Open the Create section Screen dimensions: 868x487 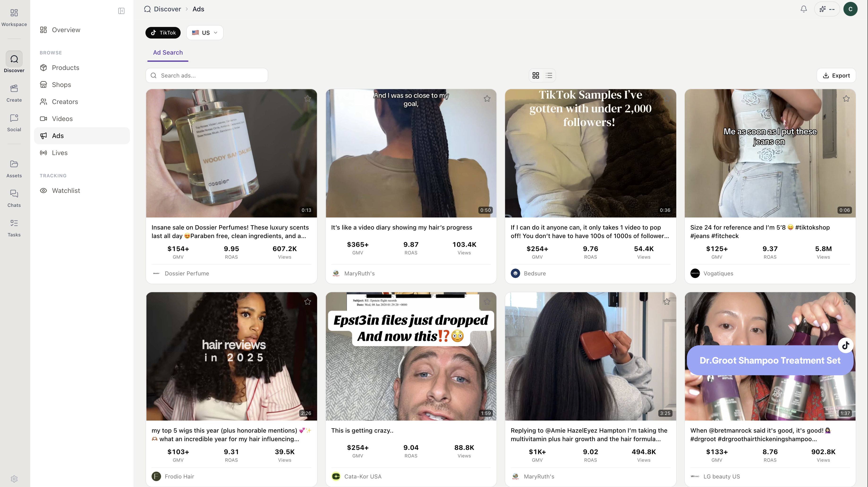(14, 93)
